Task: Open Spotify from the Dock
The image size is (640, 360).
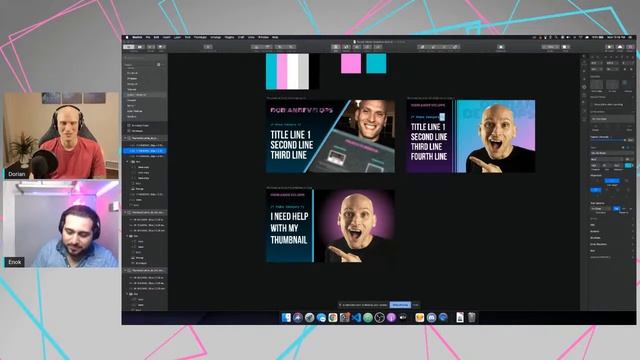Action: coord(368,318)
